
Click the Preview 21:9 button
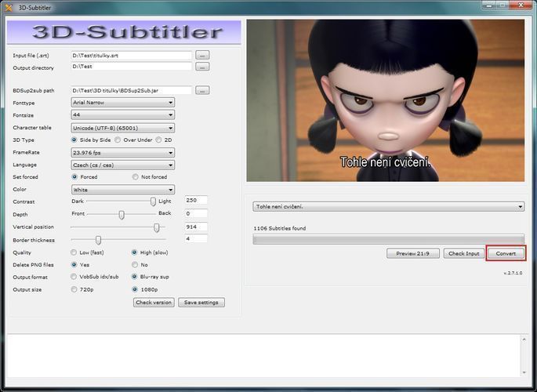pyautogui.click(x=413, y=253)
